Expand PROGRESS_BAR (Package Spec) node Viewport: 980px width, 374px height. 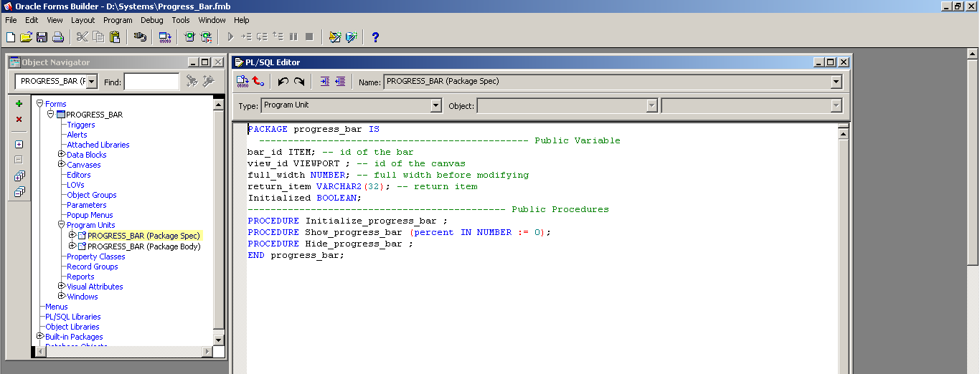pos(72,235)
